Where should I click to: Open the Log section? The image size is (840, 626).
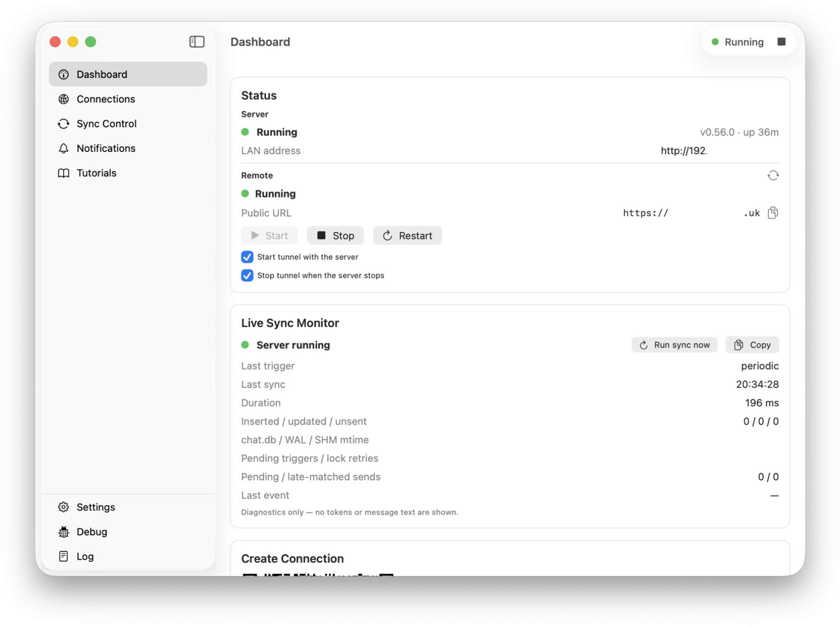[x=128, y=556]
